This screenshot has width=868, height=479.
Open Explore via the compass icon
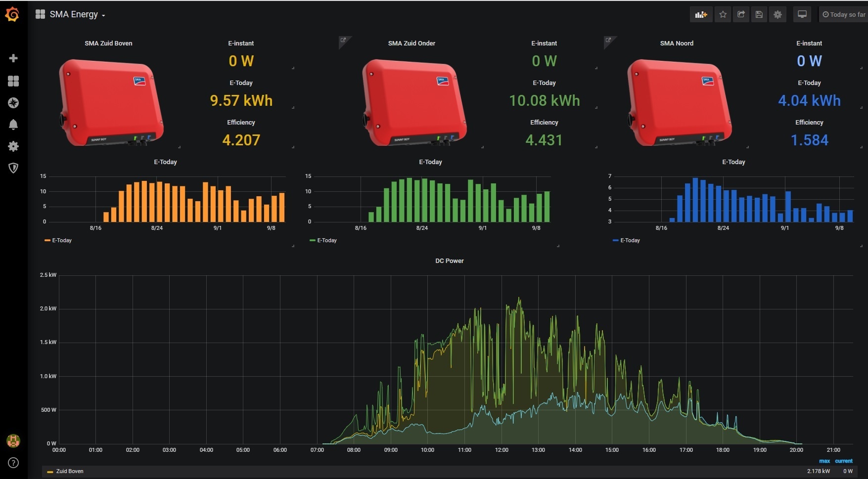coord(13,103)
